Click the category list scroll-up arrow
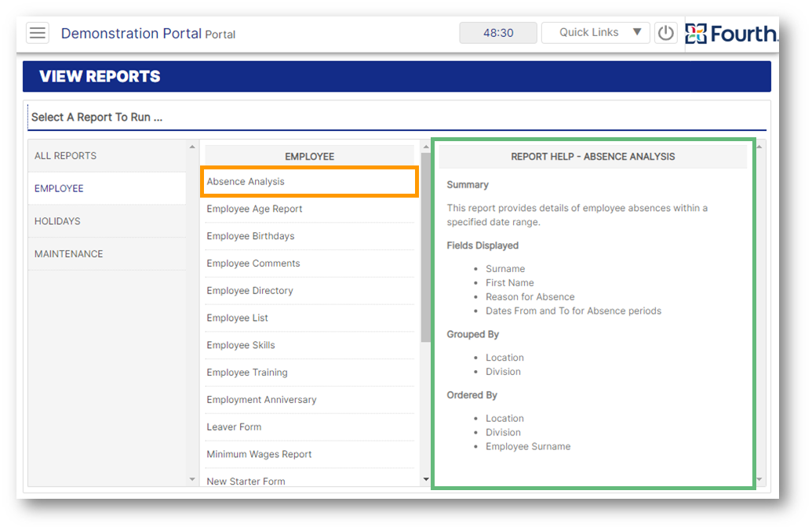Image resolution: width=812 pixels, height=527 pixels. click(x=192, y=147)
